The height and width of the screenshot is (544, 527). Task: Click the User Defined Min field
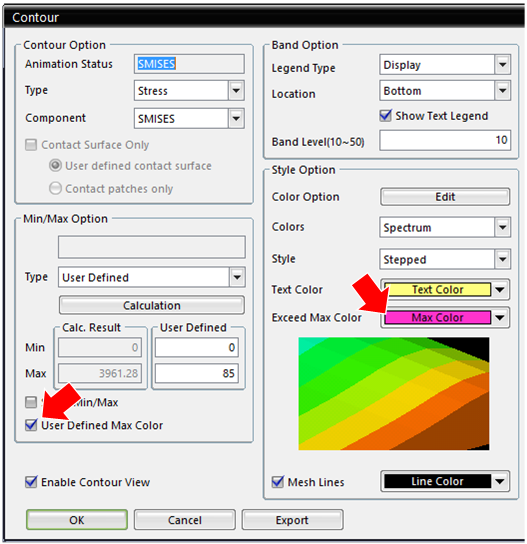click(197, 347)
